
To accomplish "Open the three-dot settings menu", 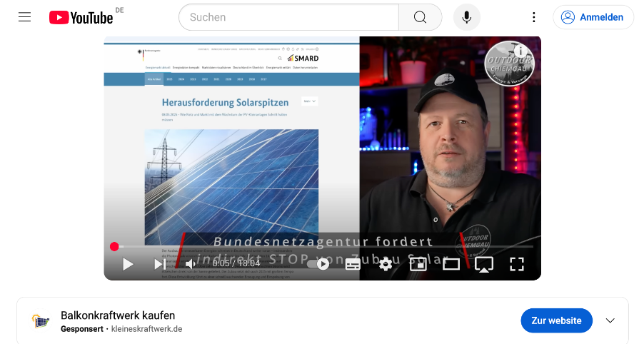I will 533,17.
